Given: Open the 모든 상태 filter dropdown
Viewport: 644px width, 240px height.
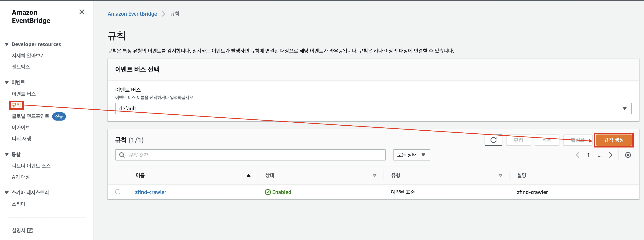Looking at the screenshot, I should (x=411, y=155).
